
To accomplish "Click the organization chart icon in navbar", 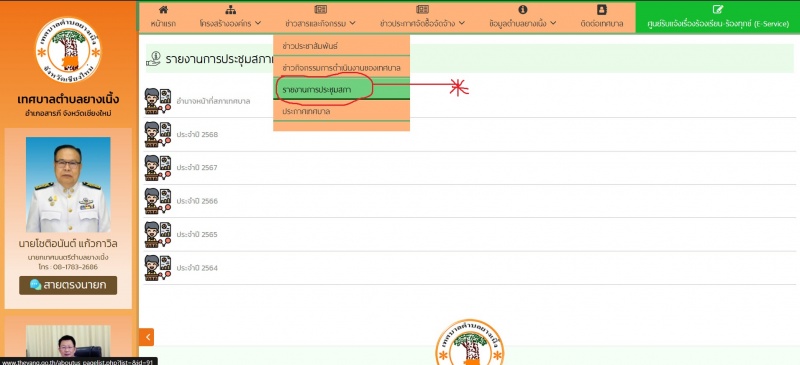I will click(x=231, y=10).
